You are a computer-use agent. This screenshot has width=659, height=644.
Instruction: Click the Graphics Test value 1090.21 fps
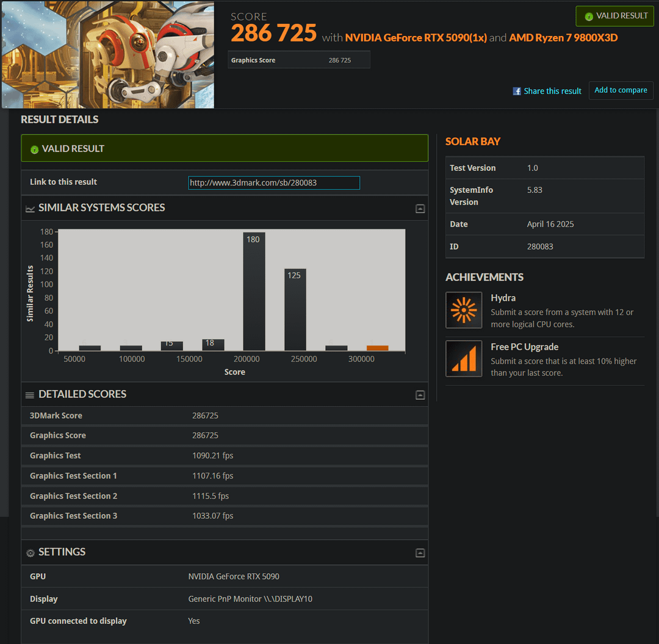[x=213, y=455]
